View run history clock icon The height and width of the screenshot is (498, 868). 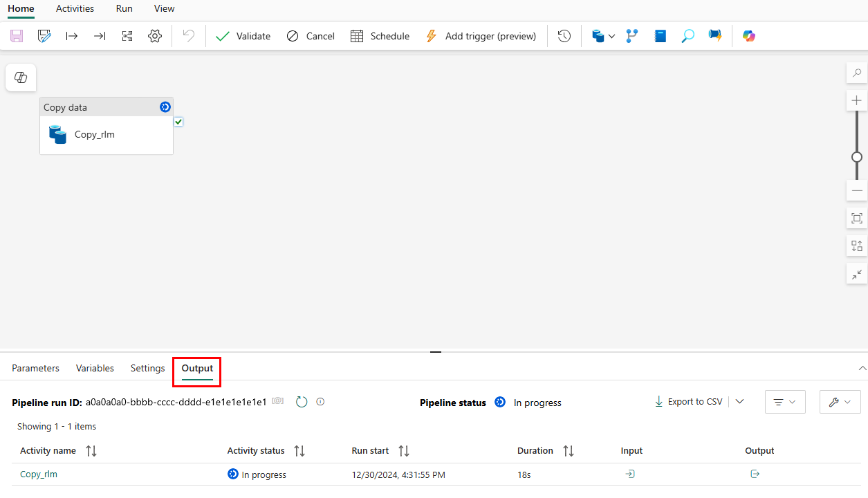click(x=564, y=36)
